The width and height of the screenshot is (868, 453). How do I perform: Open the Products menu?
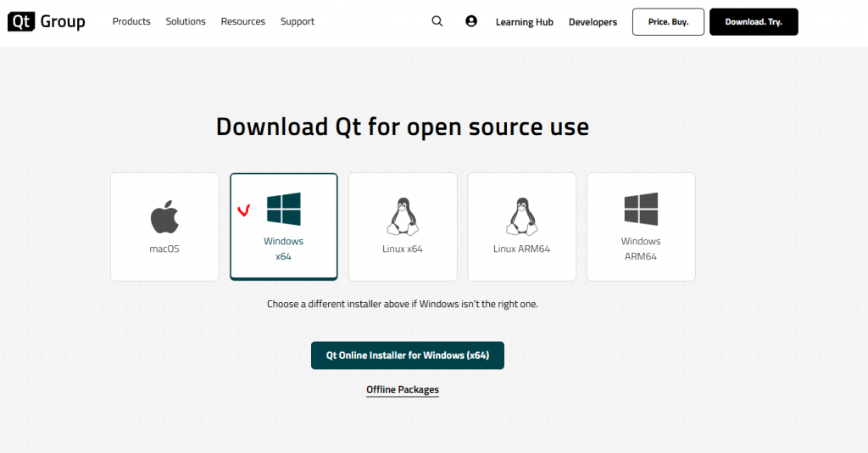131,22
